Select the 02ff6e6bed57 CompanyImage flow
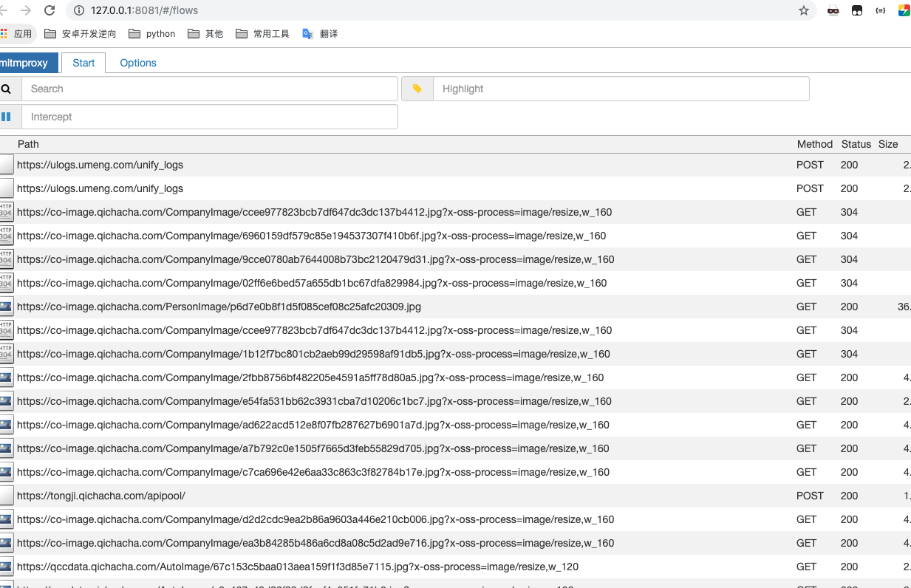 pos(455,283)
